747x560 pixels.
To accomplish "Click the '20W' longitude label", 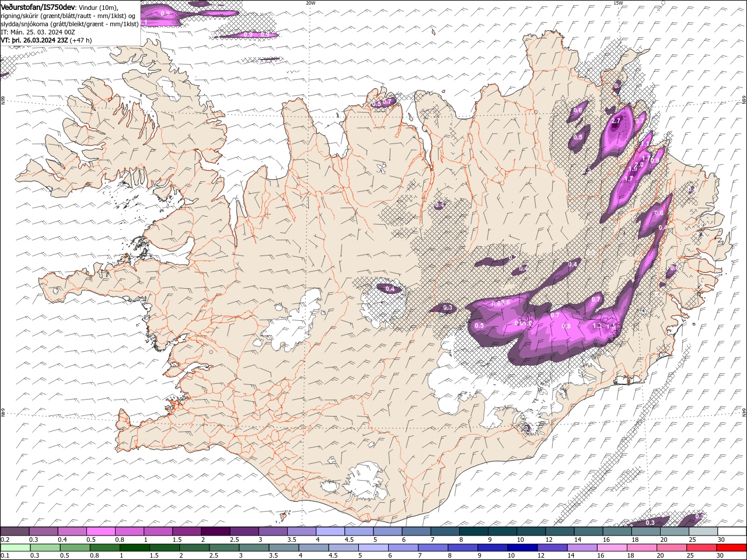I will tap(310, 3).
